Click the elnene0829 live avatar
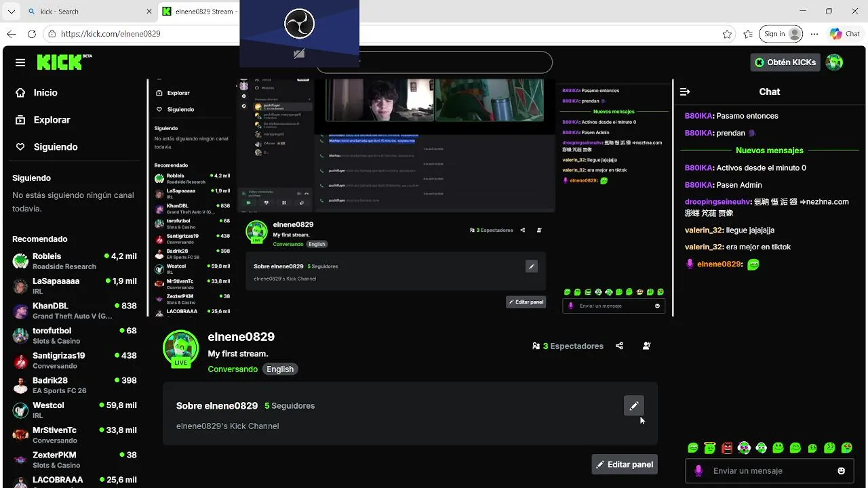Viewport: 868px width, 488px height. tap(180, 348)
